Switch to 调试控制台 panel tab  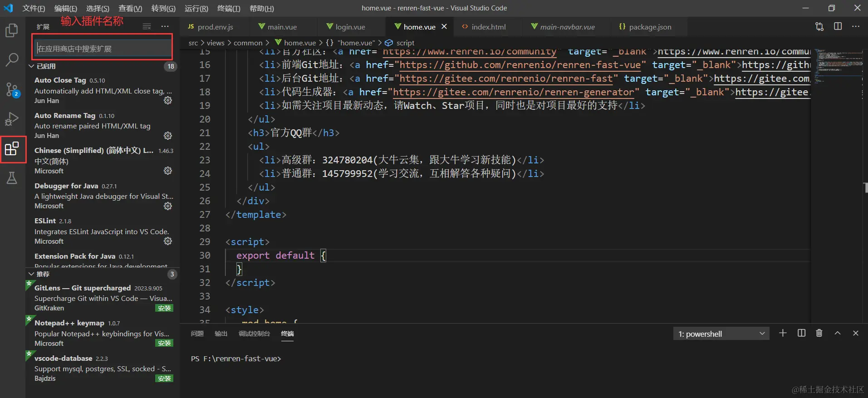pyautogui.click(x=254, y=334)
